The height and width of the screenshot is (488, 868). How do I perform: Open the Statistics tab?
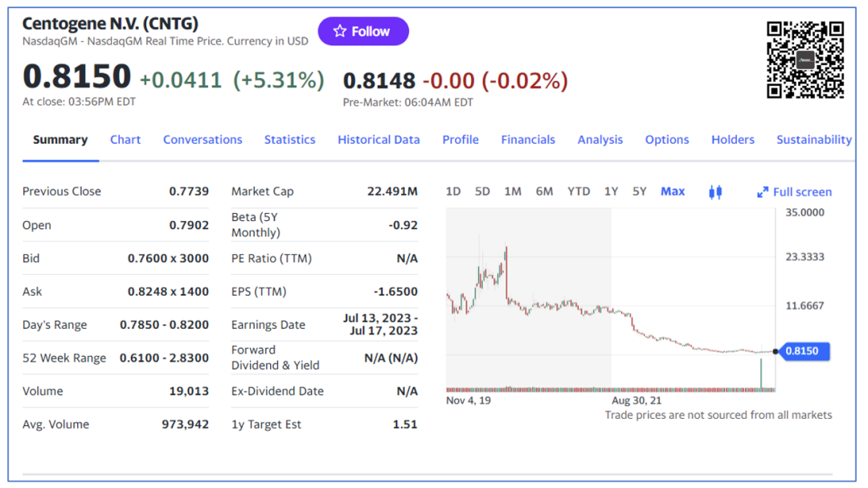tap(290, 140)
